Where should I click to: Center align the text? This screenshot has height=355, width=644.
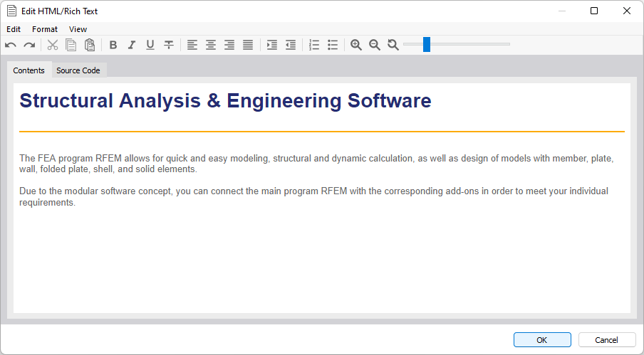click(x=211, y=45)
